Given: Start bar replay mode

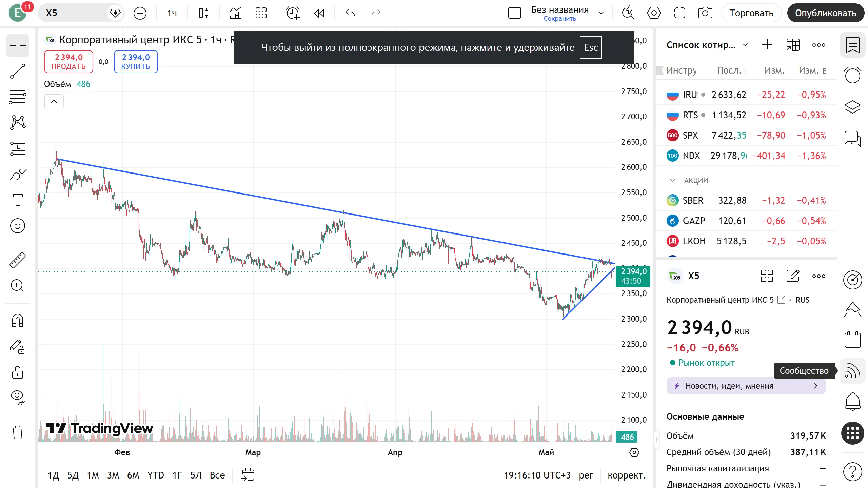Looking at the screenshot, I should pyautogui.click(x=319, y=13).
